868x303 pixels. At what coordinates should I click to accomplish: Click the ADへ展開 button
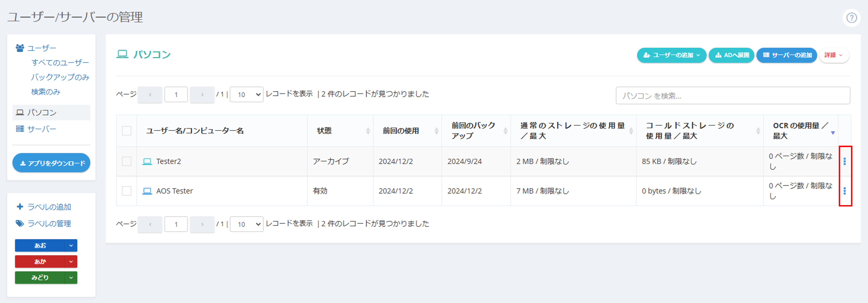tap(731, 55)
